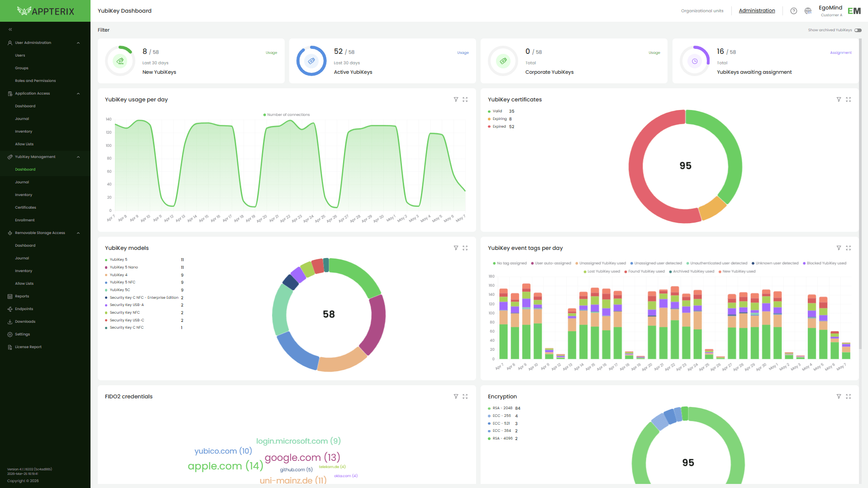Viewport: 868px width, 488px height.
Task: Collapse the Removable Storage Access section
Action: [x=78, y=233]
